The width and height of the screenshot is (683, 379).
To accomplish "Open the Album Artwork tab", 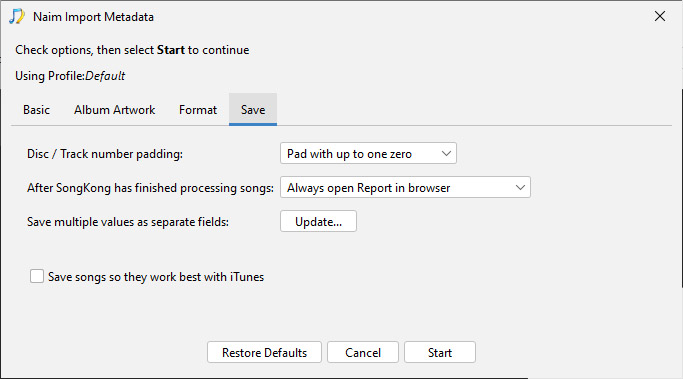I will 115,110.
